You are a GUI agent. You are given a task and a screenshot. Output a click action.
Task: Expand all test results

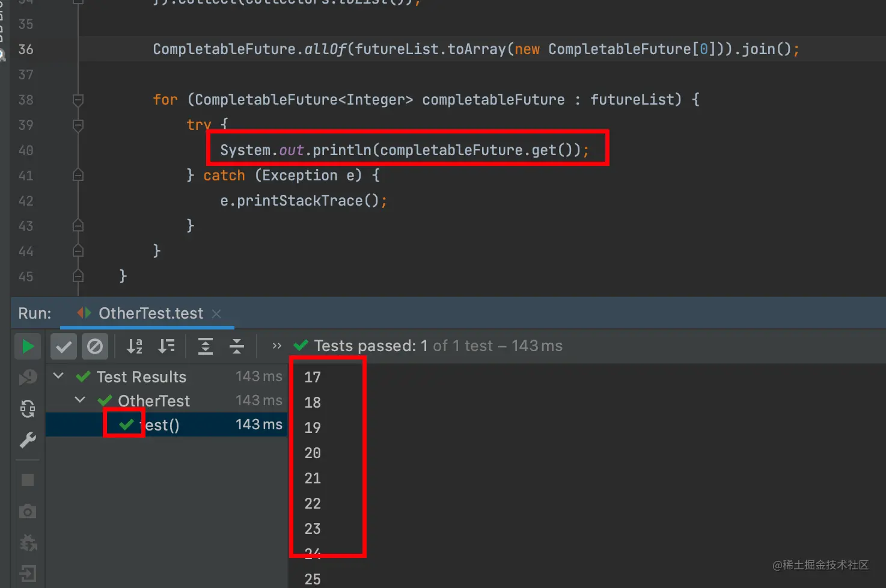pyautogui.click(x=206, y=346)
